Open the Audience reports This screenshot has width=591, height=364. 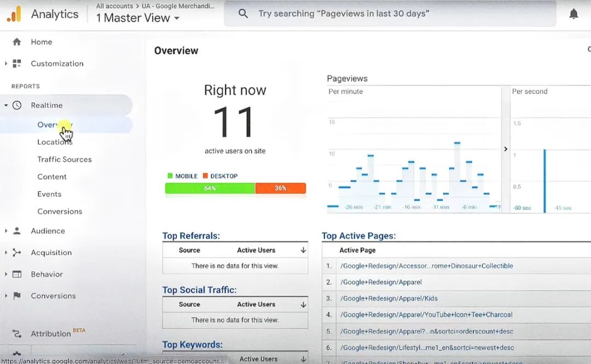(x=48, y=230)
